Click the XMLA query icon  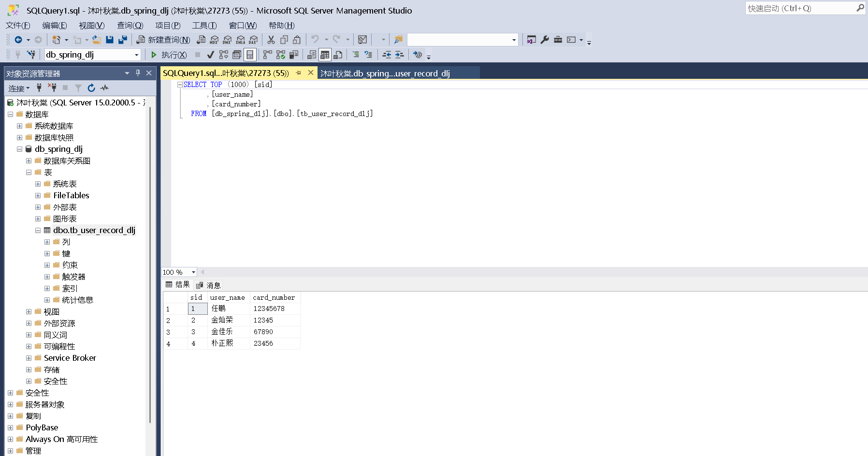[240, 40]
